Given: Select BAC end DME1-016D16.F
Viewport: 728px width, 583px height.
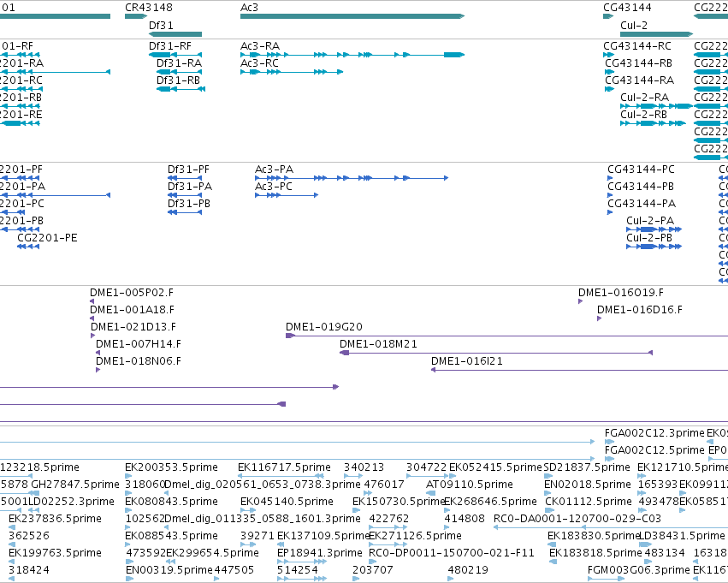Looking at the screenshot, I should pos(600,318).
